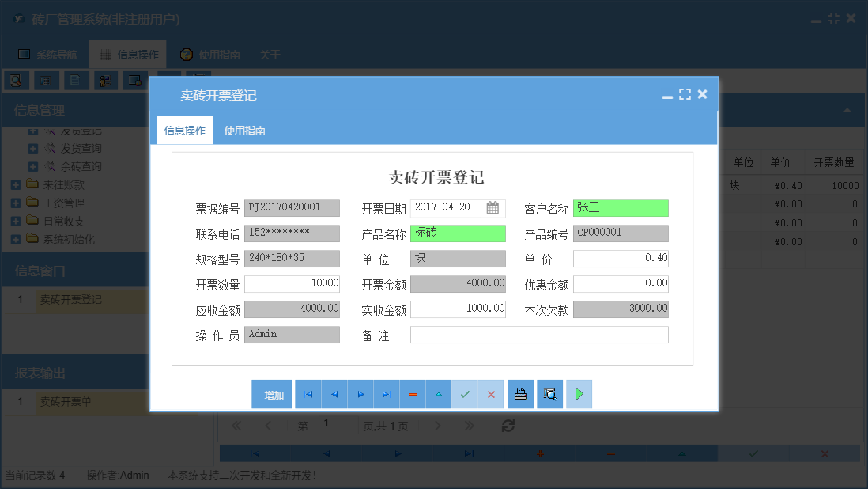
Task: Click the 增加 button to add a record
Action: (x=271, y=393)
